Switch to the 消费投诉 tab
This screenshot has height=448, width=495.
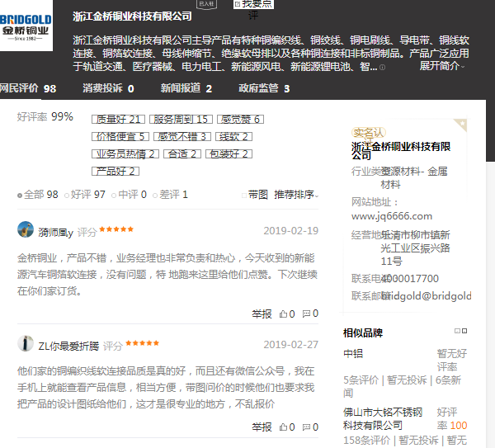point(107,88)
